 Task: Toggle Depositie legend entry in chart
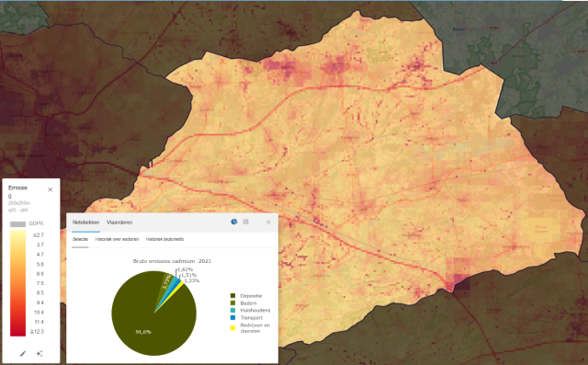pos(246,296)
